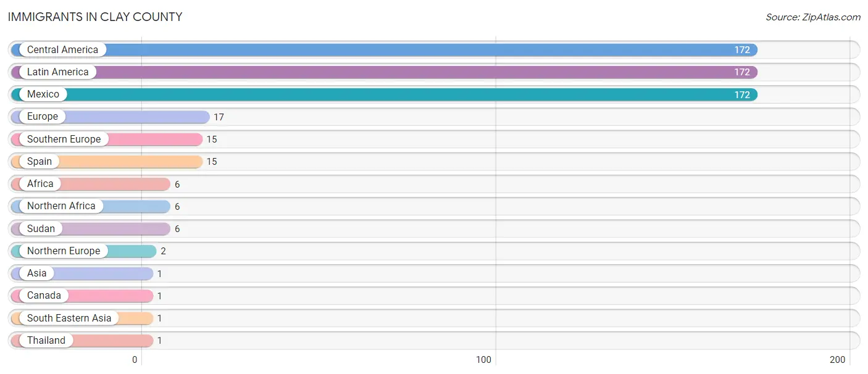Click the South Eastern Asia bar label

[x=69, y=318]
